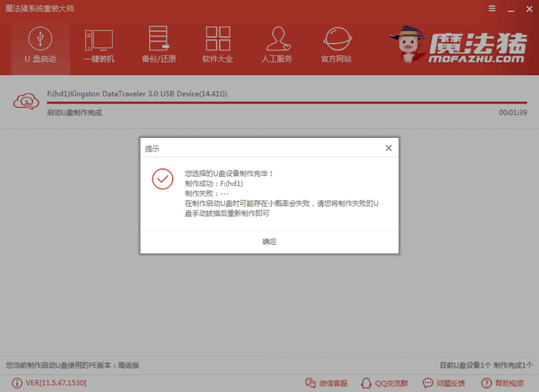Open the 官方网站 official website icon
This screenshot has width=539, height=392.
click(x=338, y=45)
